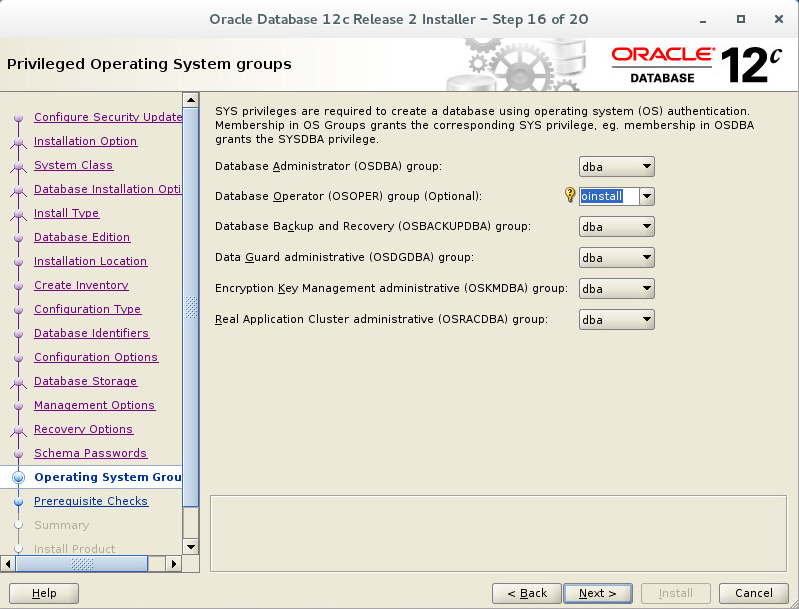Go to Database Identifiers step
The width and height of the screenshot is (799, 609).
point(91,333)
